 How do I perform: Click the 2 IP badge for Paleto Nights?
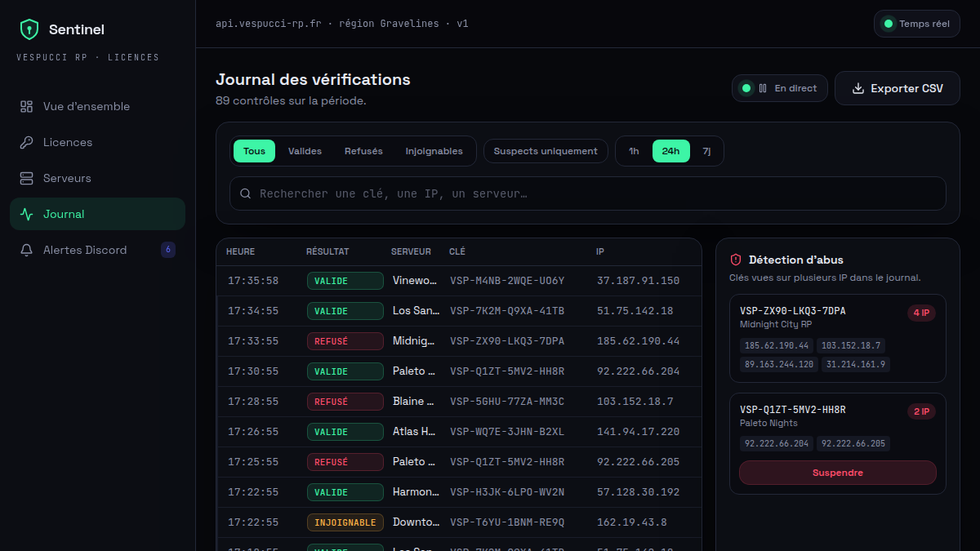pos(921,411)
